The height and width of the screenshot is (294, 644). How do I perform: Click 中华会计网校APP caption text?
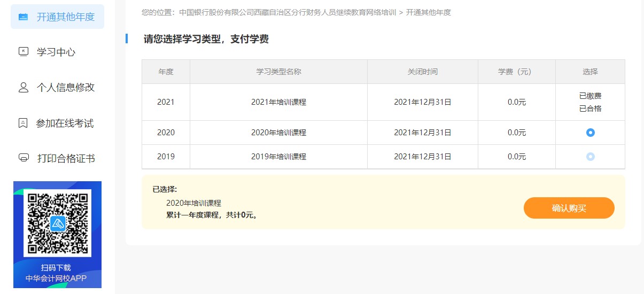pos(56,278)
